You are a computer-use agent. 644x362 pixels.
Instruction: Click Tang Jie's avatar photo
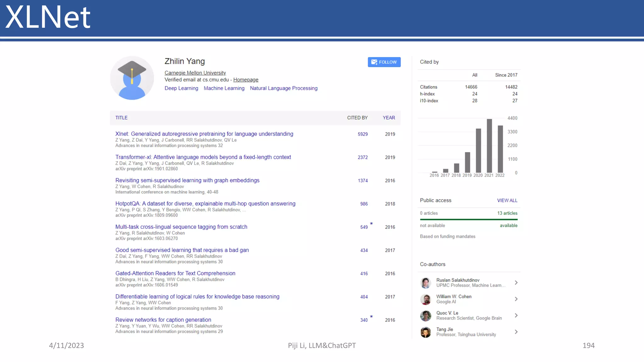(x=425, y=332)
